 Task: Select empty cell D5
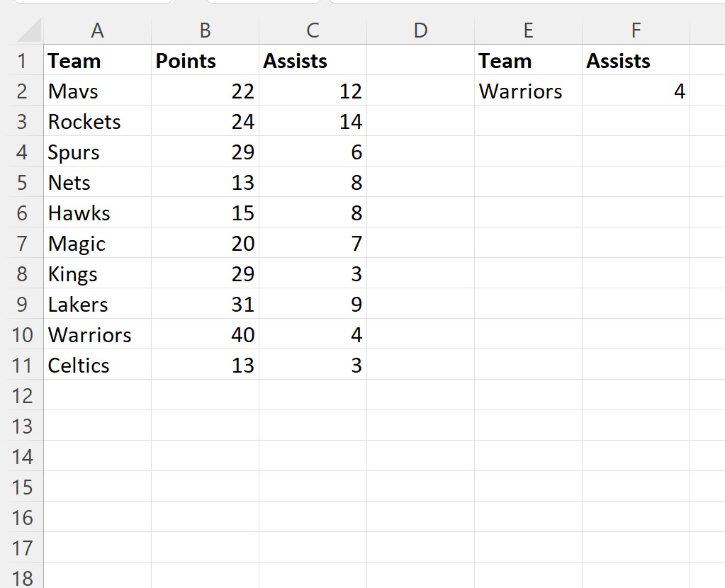(420, 183)
